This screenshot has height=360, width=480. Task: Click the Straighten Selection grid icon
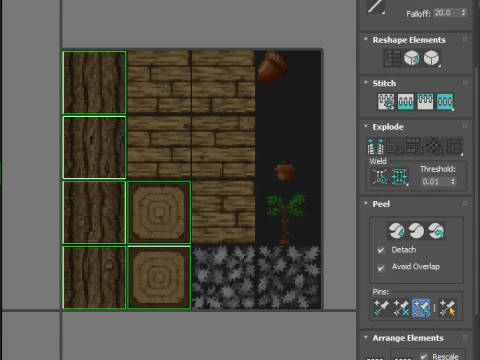point(392,58)
